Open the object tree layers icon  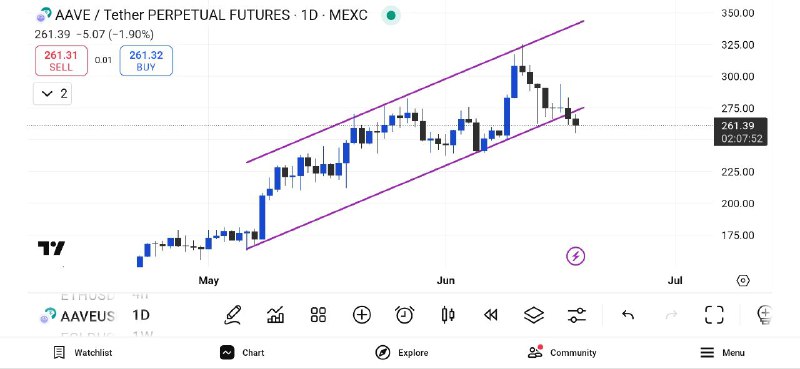[534, 315]
